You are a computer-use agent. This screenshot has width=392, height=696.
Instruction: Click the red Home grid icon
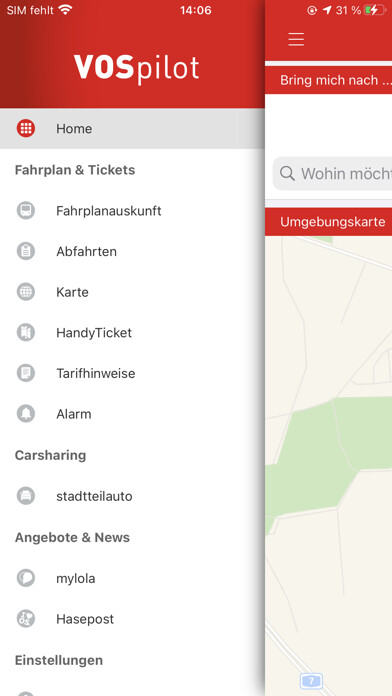26,128
